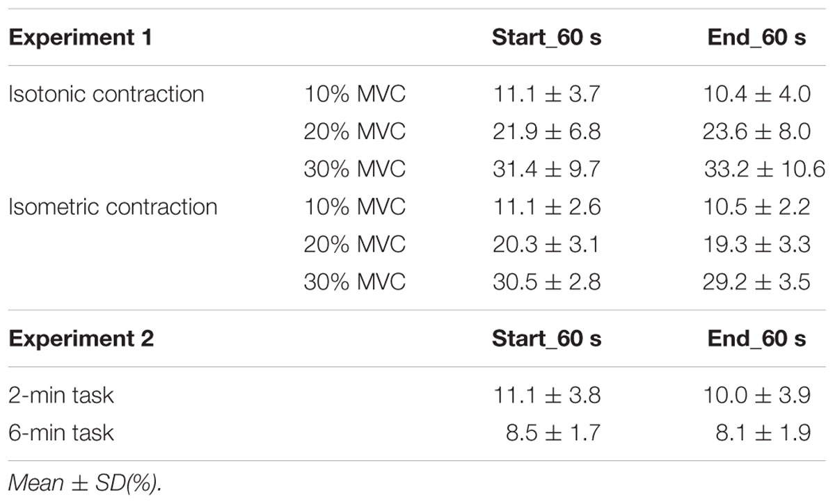Click the Experiment 1 header
835x504 pixels.
(x=80, y=38)
